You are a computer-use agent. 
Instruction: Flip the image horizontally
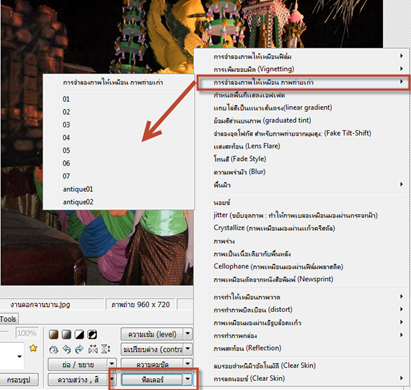pyautogui.click(x=93, y=349)
